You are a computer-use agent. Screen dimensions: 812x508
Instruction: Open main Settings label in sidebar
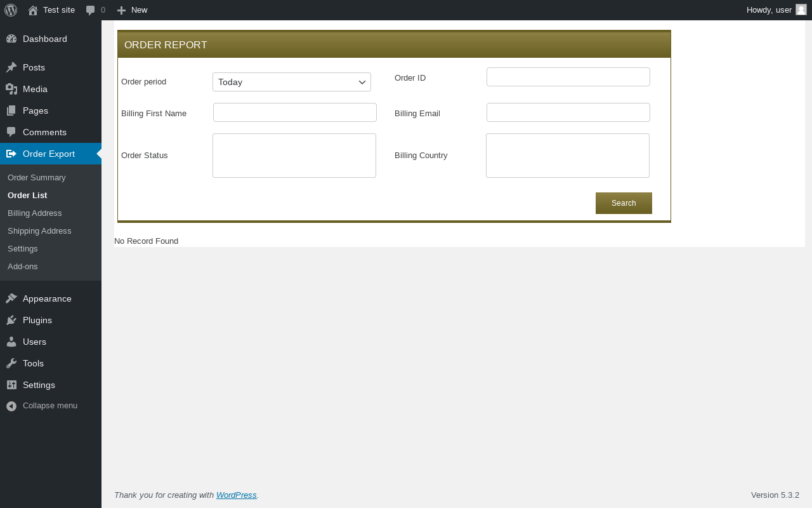(39, 385)
